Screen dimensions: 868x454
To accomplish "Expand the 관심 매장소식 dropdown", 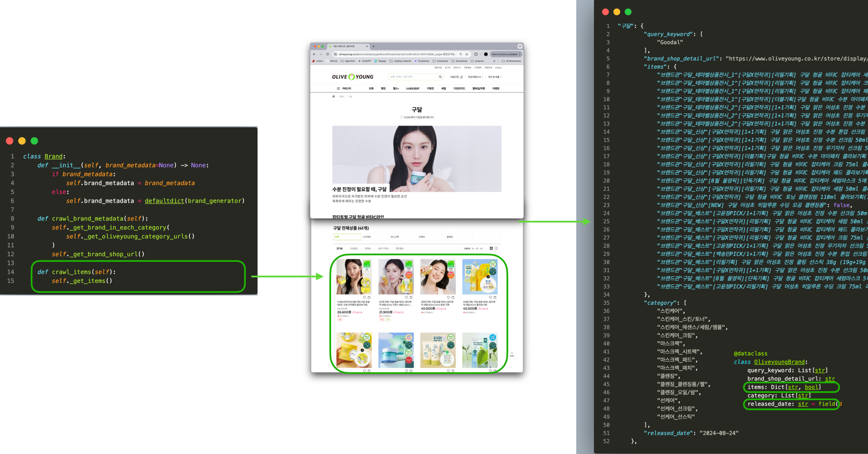I will [475, 77].
